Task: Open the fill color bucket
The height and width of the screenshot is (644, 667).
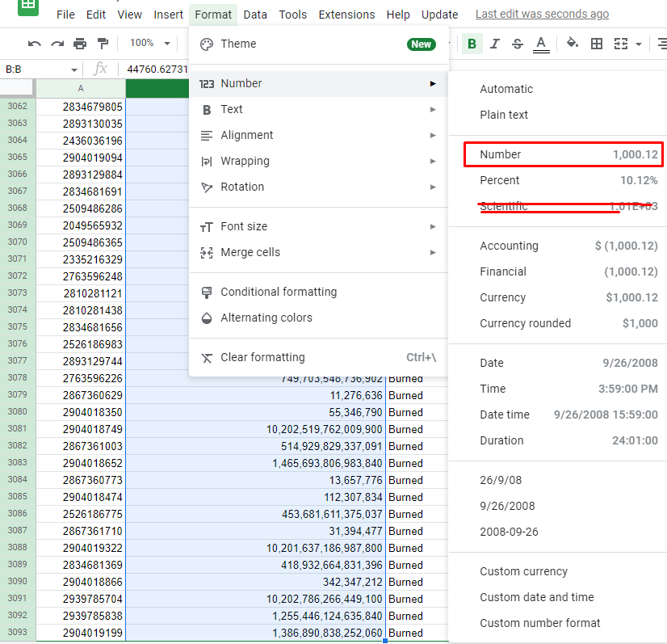Action: pos(572,44)
